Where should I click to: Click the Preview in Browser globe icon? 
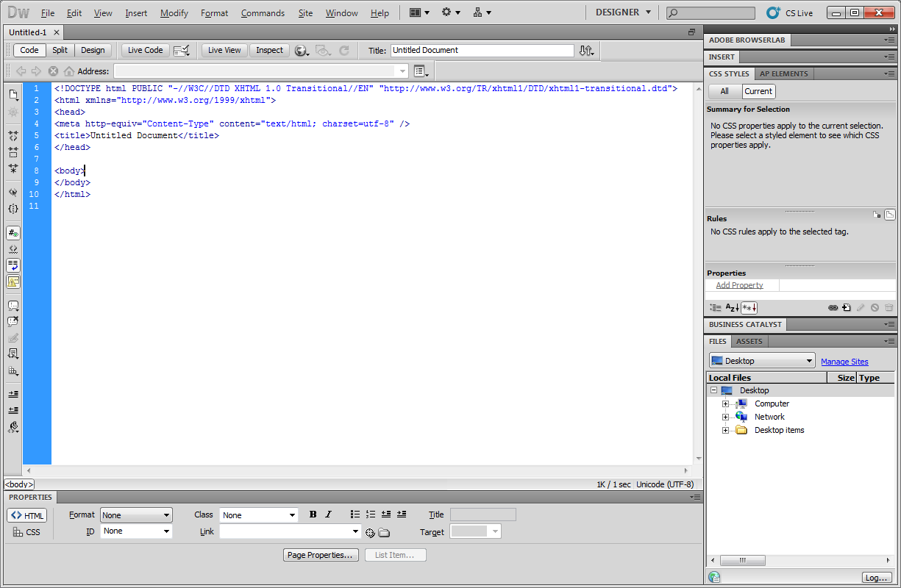(301, 51)
